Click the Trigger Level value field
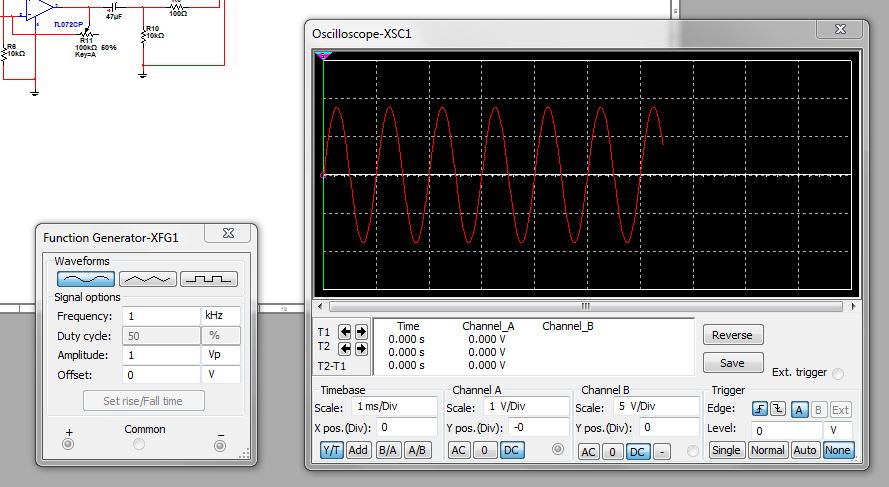Screen dimensions: 889x487 point(787,430)
